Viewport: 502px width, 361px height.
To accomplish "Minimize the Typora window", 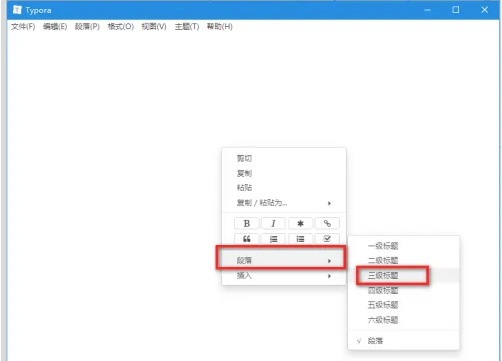I will point(427,10).
